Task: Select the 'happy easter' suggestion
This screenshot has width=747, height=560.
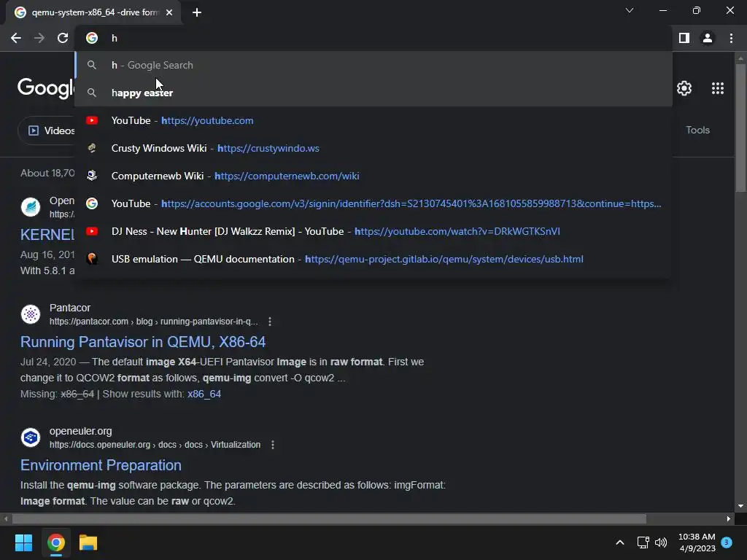Action: click(373, 93)
